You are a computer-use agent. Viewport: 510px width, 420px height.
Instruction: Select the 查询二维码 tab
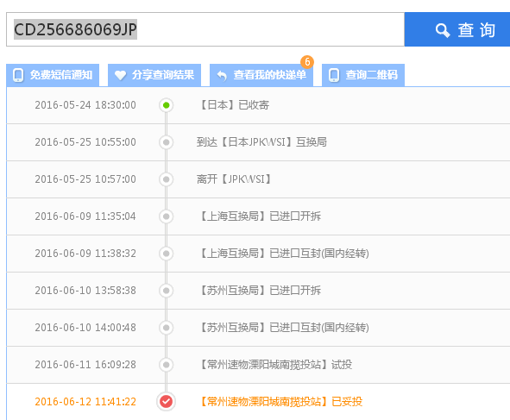point(363,75)
